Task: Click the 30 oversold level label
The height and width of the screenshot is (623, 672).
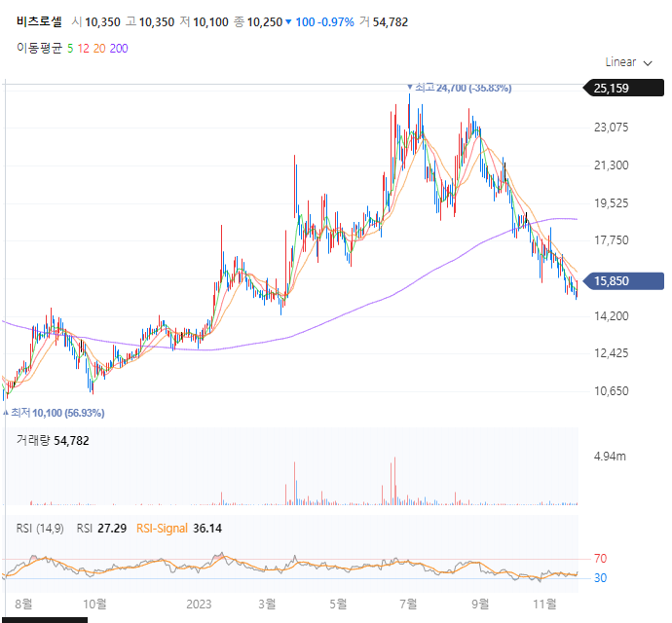Action: [601, 578]
